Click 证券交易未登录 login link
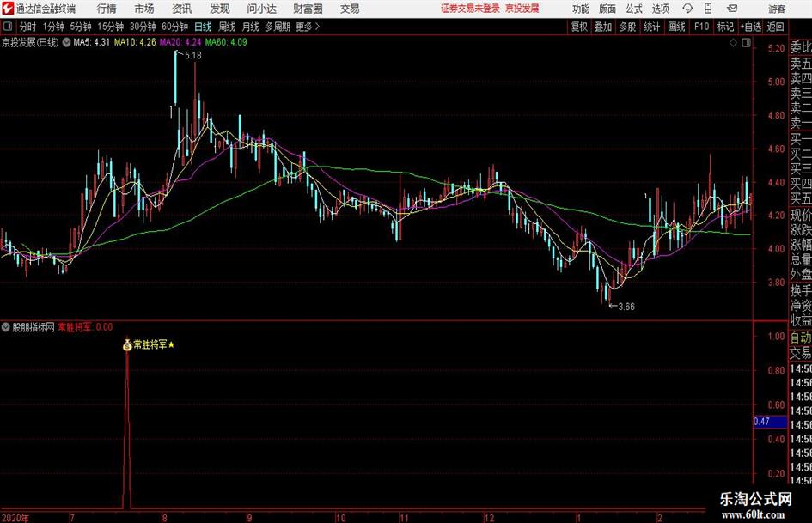Screen dimensions: 812x523 pos(470,9)
